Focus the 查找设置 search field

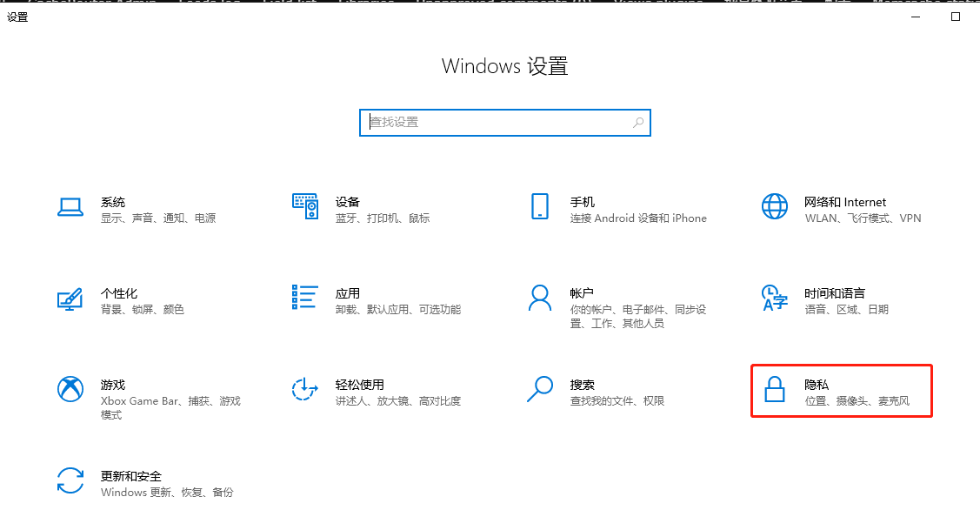pos(505,123)
